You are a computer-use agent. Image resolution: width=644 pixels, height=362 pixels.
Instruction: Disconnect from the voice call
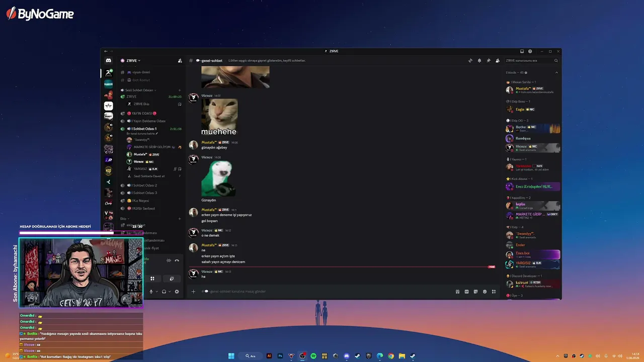(x=177, y=260)
